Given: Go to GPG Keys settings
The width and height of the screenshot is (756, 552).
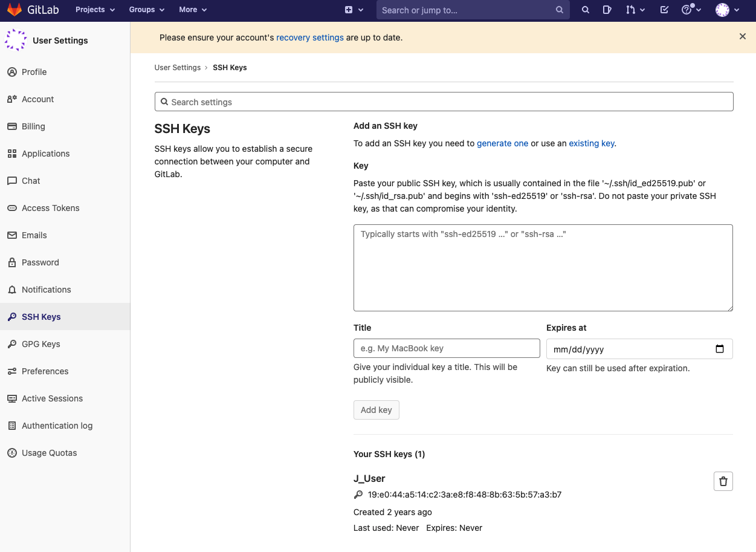Looking at the screenshot, I should tap(40, 344).
